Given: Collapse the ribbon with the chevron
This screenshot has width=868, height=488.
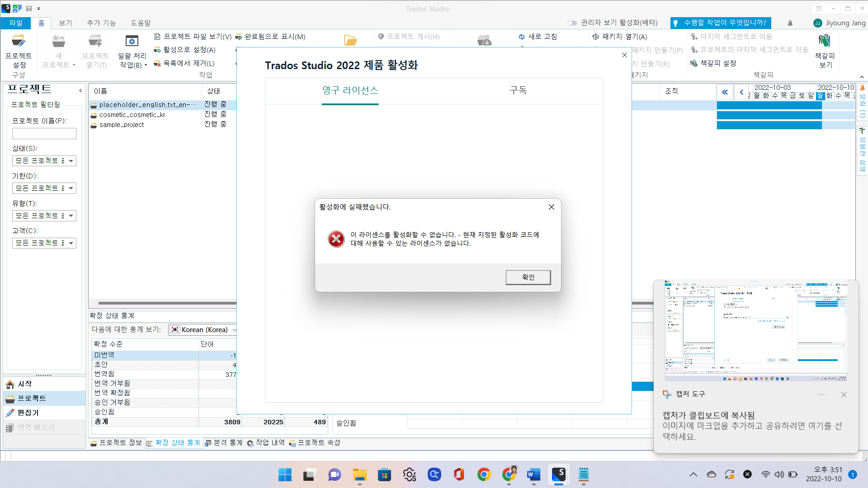Looking at the screenshot, I should click(x=862, y=77).
